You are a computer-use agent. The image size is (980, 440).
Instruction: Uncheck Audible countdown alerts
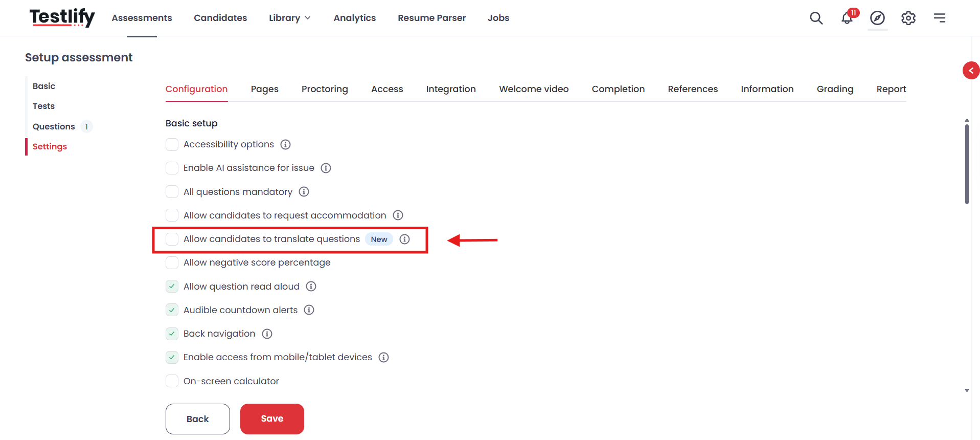(x=172, y=310)
